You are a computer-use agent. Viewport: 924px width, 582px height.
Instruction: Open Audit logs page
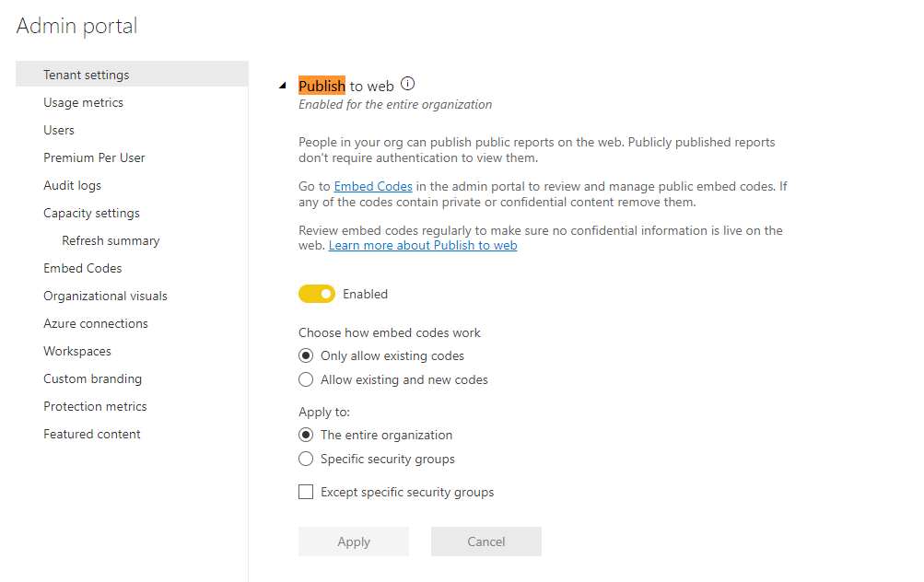(x=73, y=185)
